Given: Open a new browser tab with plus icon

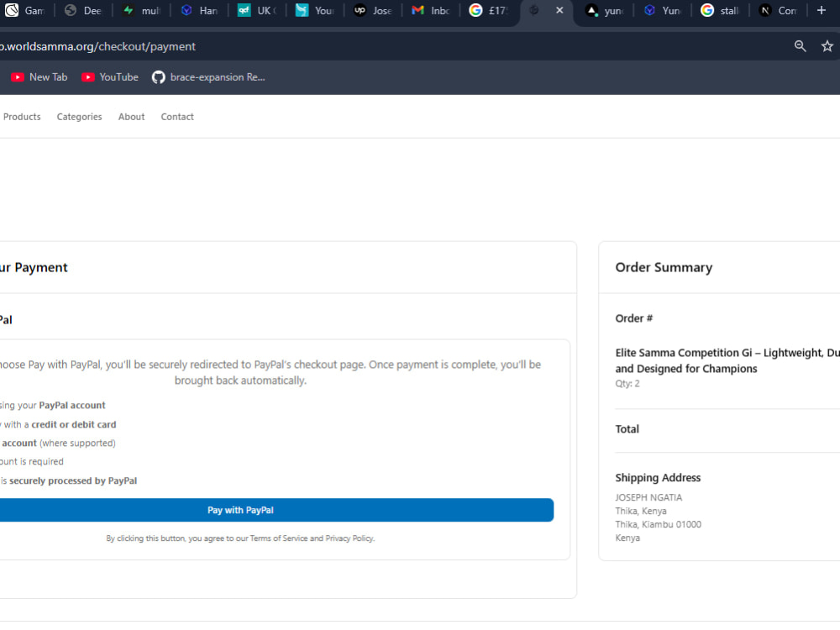Looking at the screenshot, I should [821, 10].
